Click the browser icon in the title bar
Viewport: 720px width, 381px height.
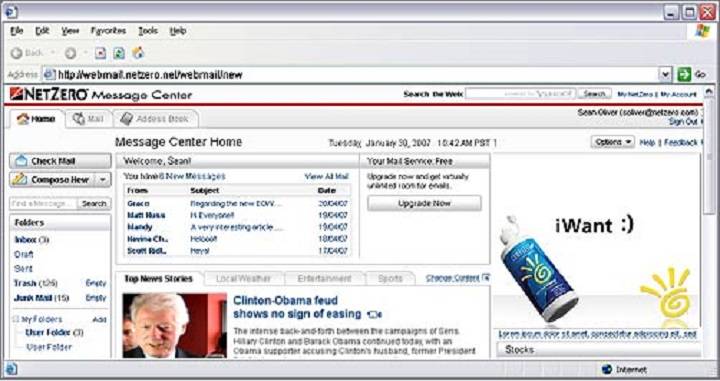[11, 11]
